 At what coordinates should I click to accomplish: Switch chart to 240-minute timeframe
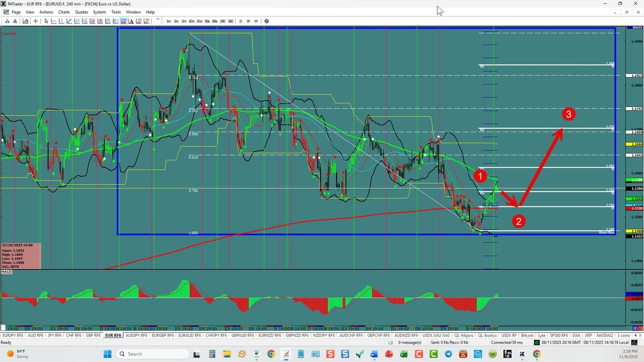point(222,21)
